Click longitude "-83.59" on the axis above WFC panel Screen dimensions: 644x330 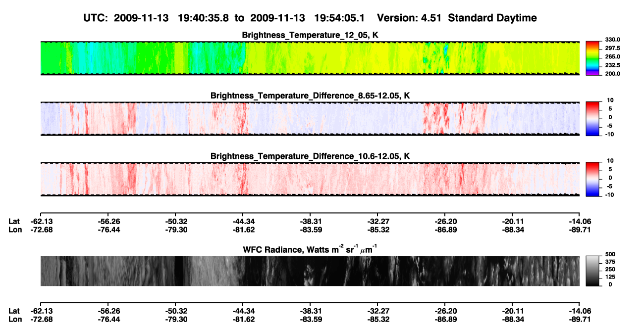click(310, 230)
